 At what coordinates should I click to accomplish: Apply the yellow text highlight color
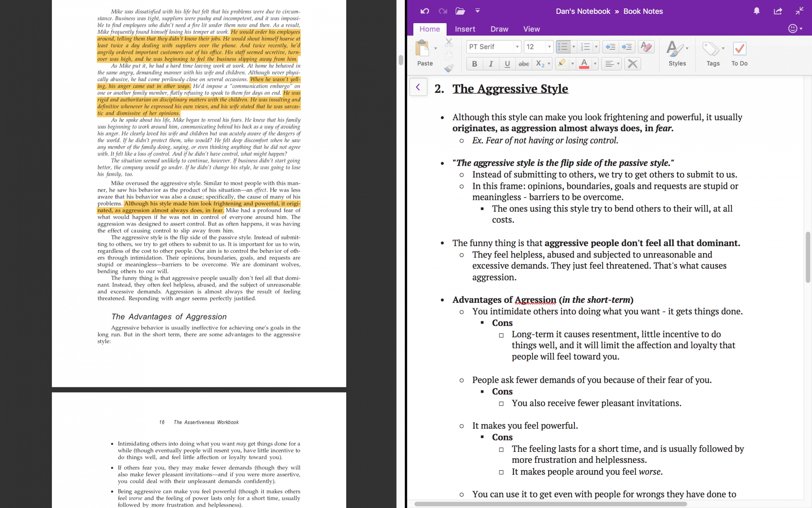[562, 64]
